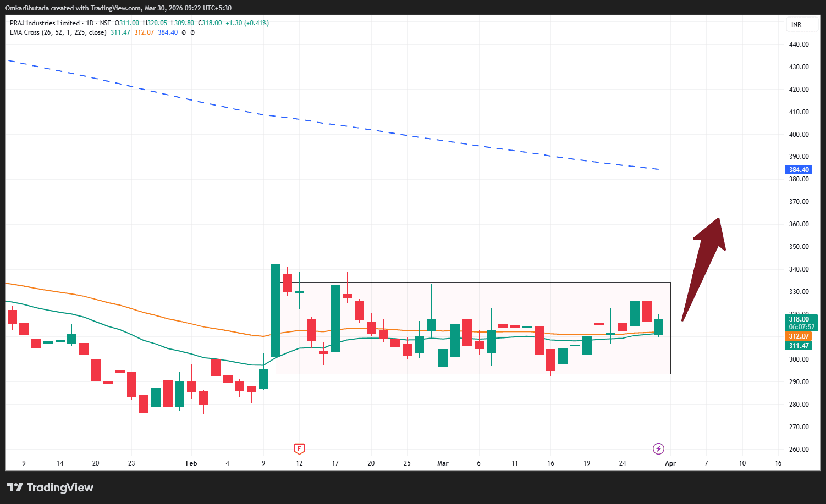Click the 24 date label on time axis
Screen dimensions: 826x504
[623, 463]
